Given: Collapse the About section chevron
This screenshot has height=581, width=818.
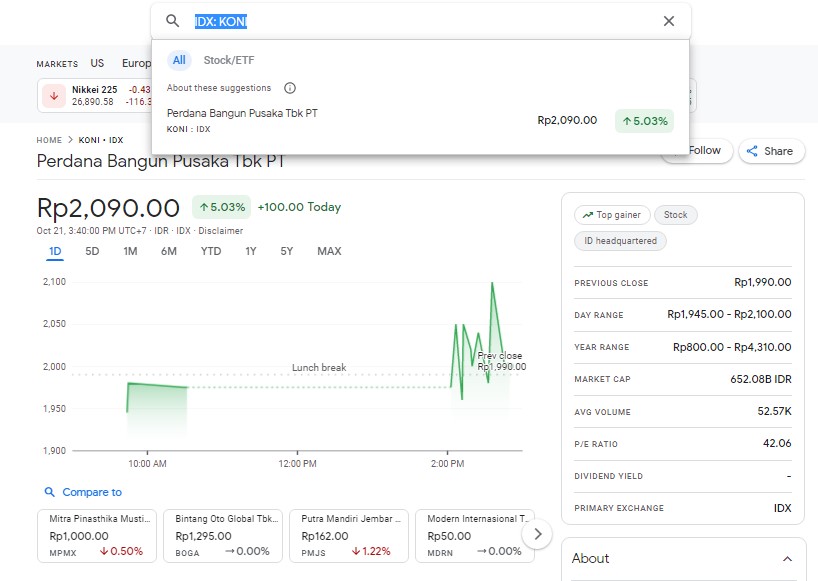Looking at the screenshot, I should pos(787,559).
